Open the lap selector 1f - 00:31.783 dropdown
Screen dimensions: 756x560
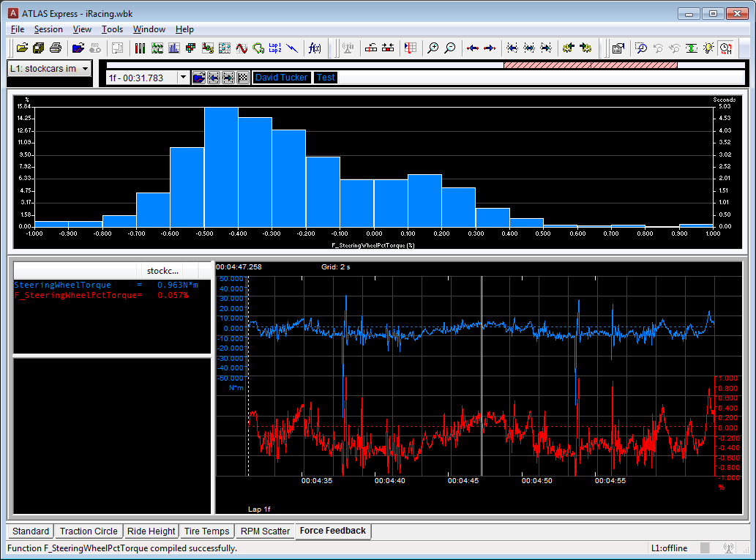click(183, 78)
